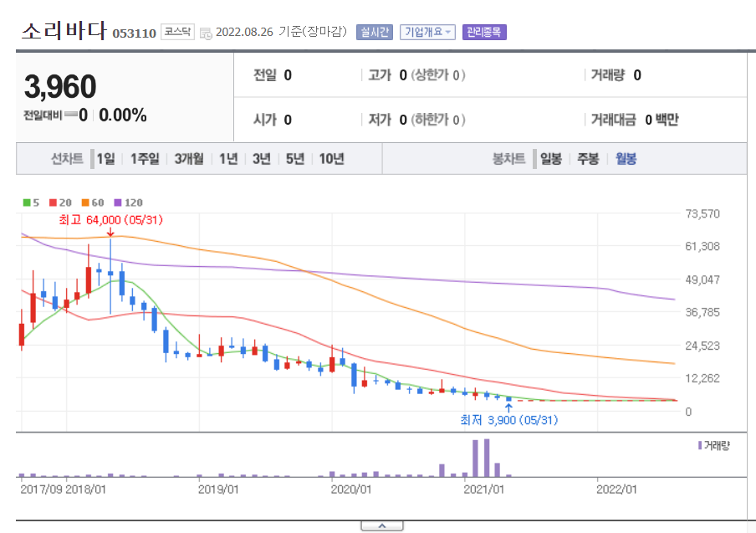Screen dimensions: 756x533
Task: Click the 73,570 y-axis price label
Action: click(x=702, y=213)
